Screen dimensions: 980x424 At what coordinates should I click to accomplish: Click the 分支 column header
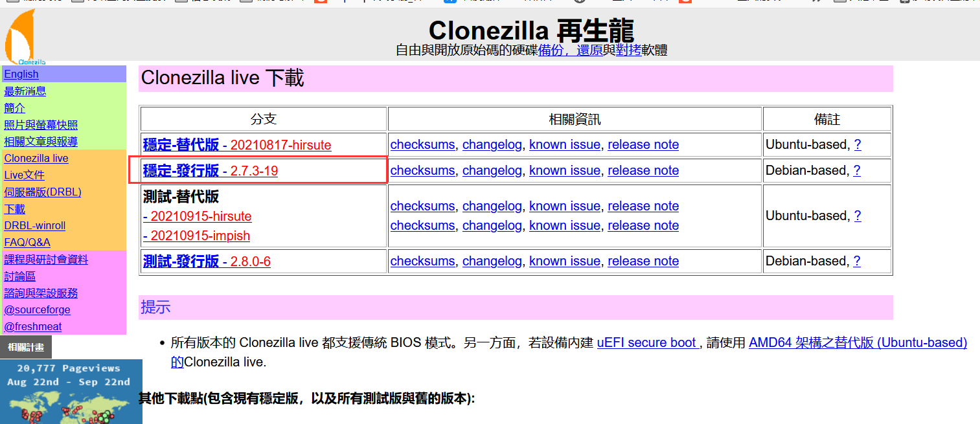click(264, 119)
